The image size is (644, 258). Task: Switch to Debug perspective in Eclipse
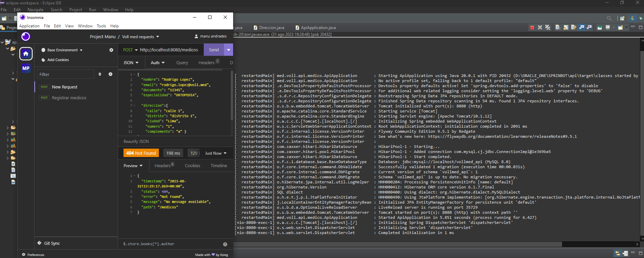tap(641, 18)
